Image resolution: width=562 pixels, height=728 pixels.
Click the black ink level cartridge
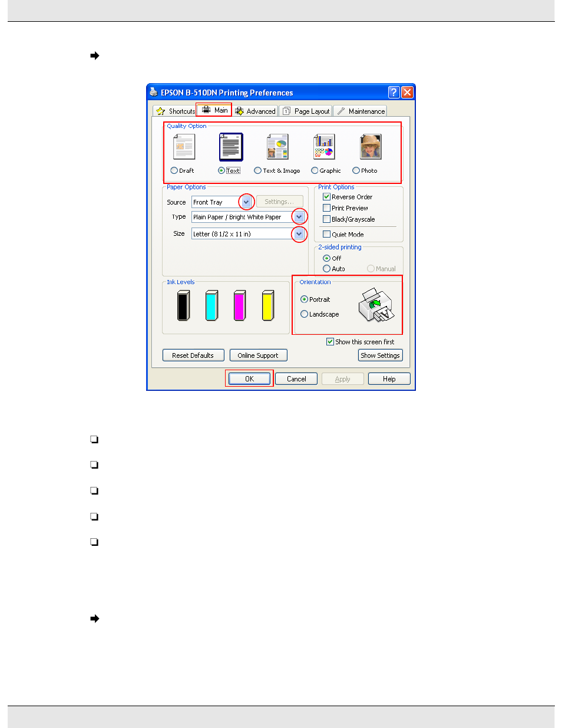[183, 305]
